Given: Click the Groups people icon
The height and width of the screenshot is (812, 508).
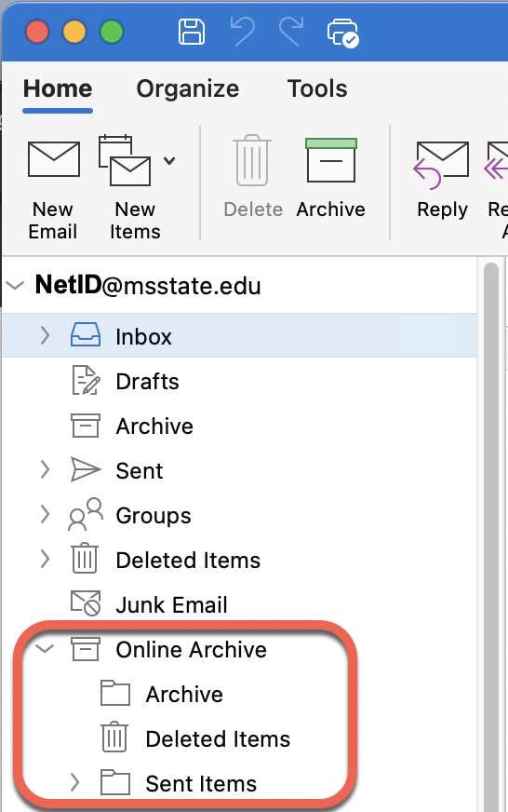Looking at the screenshot, I should coord(86,514).
